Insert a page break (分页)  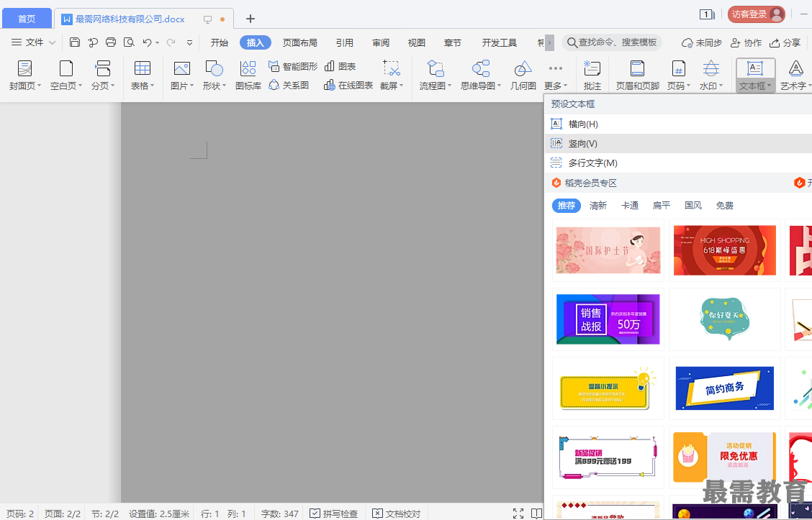pos(102,75)
